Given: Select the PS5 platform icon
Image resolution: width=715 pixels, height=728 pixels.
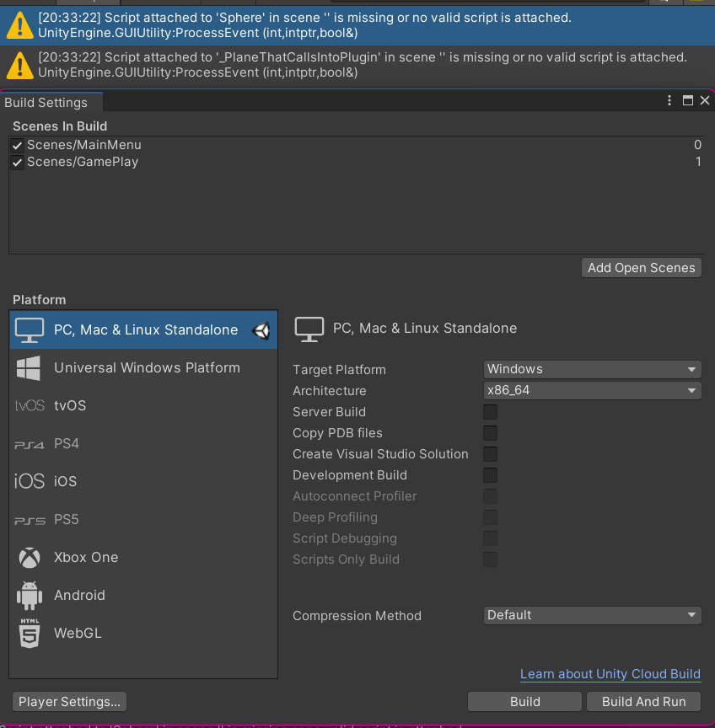Looking at the screenshot, I should (x=29, y=519).
